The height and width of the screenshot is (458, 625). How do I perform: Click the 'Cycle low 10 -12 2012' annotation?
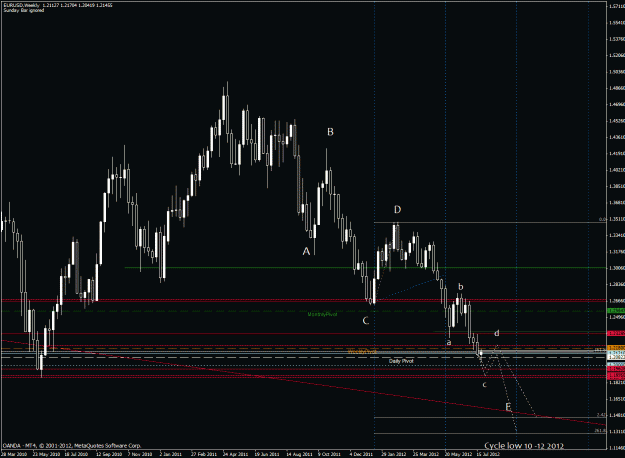pyautogui.click(x=524, y=446)
